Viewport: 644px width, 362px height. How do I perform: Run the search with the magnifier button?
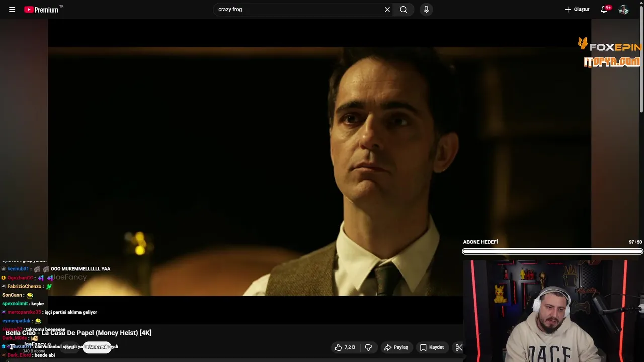point(404,9)
